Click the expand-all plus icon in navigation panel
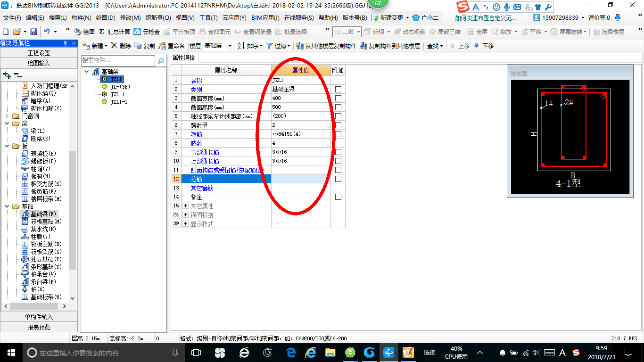The image size is (644, 362). click(x=7, y=74)
